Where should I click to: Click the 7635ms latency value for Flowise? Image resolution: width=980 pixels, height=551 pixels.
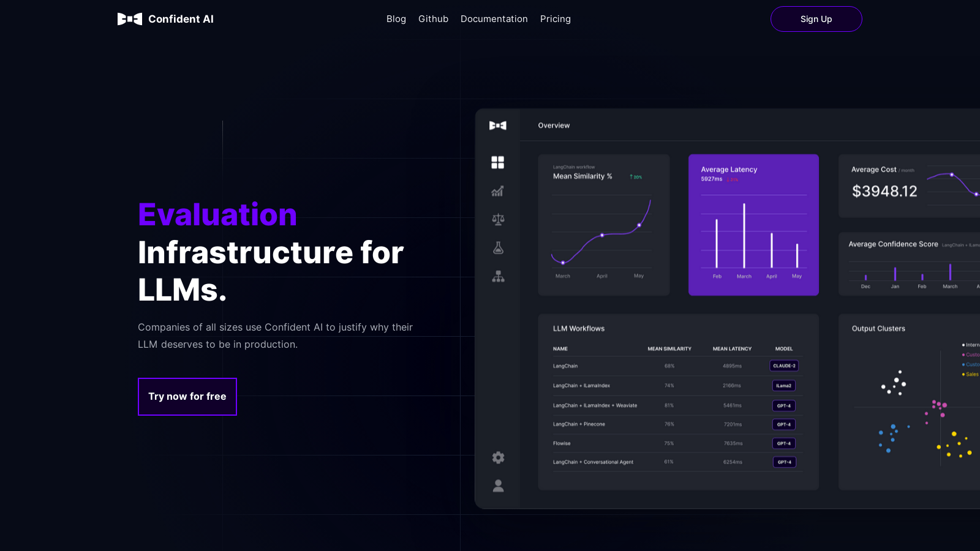[733, 443]
